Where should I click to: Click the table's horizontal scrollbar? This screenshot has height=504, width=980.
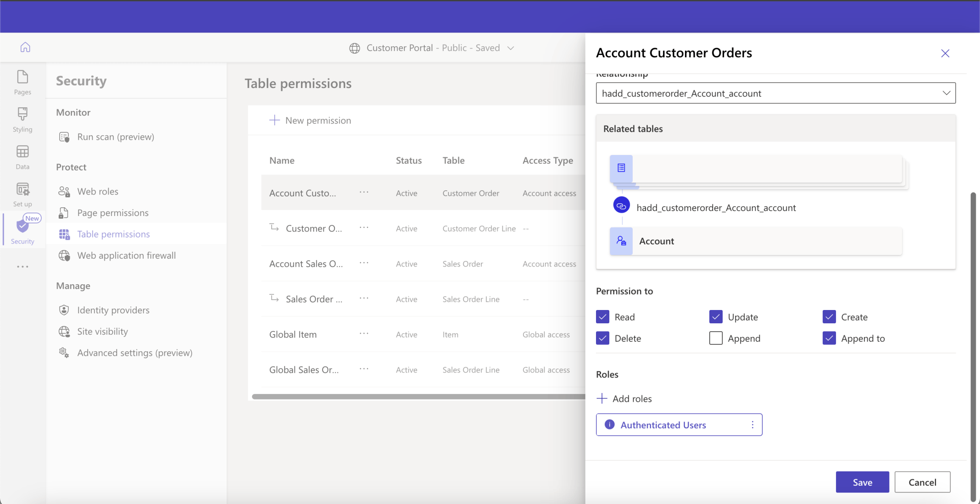(x=418, y=397)
